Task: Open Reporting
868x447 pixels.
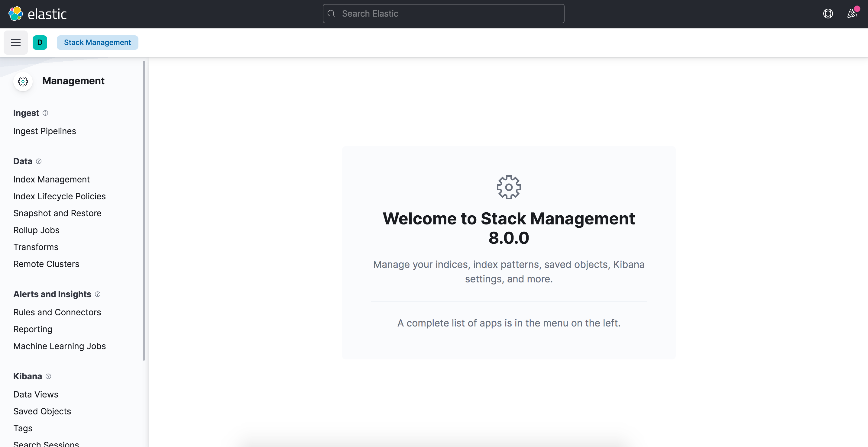Action: (x=33, y=329)
